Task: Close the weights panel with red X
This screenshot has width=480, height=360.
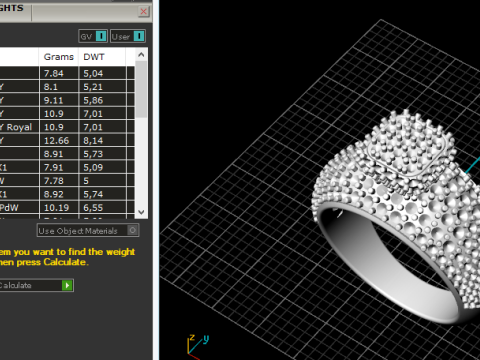Action: (144, 12)
